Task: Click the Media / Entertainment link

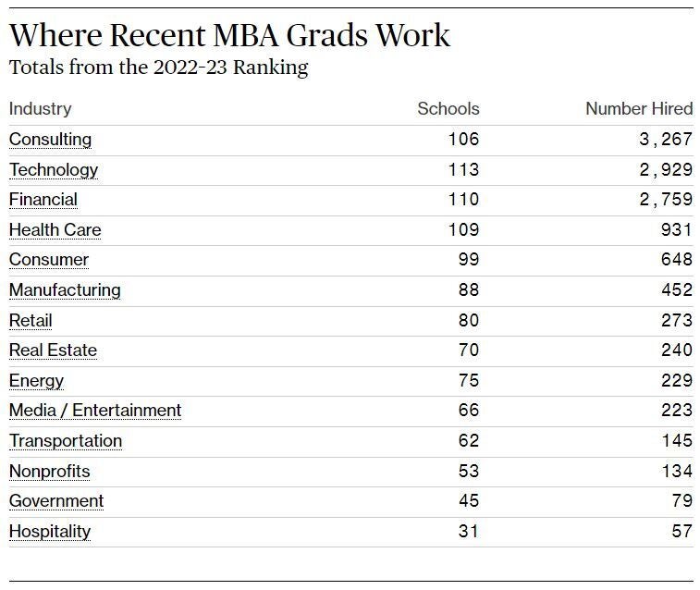Action: tap(95, 411)
